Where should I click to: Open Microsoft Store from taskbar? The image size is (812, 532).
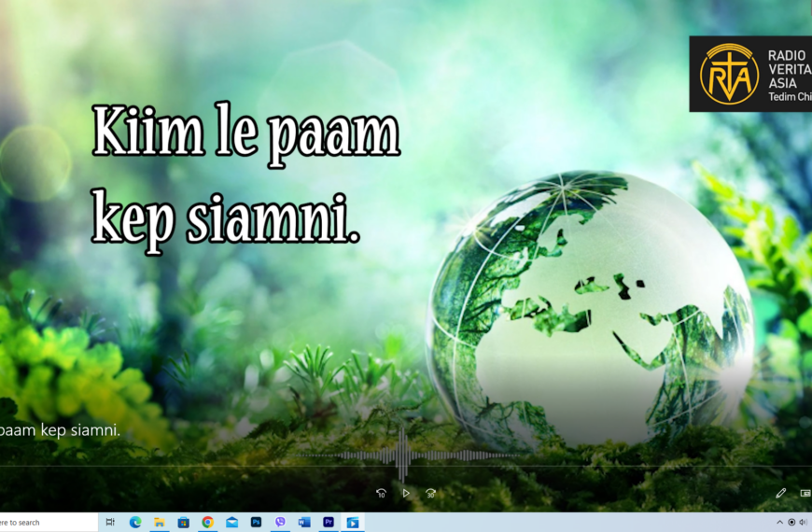183,522
